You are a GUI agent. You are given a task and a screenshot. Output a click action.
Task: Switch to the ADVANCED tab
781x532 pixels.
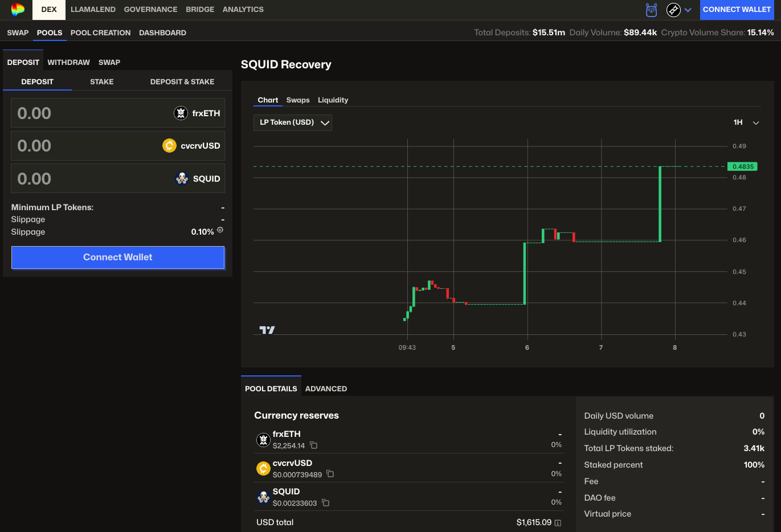click(x=326, y=388)
